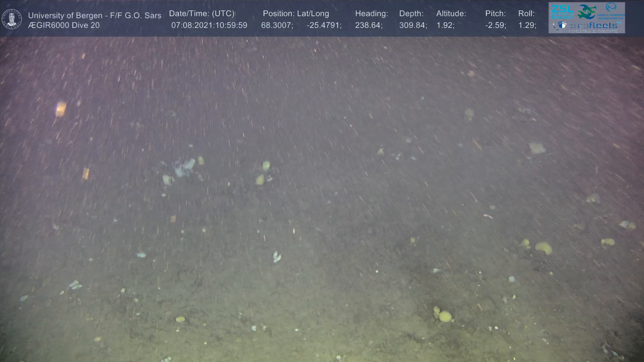
Task: Click the large yellow sponge near right edge
Action: pyautogui.click(x=543, y=248)
